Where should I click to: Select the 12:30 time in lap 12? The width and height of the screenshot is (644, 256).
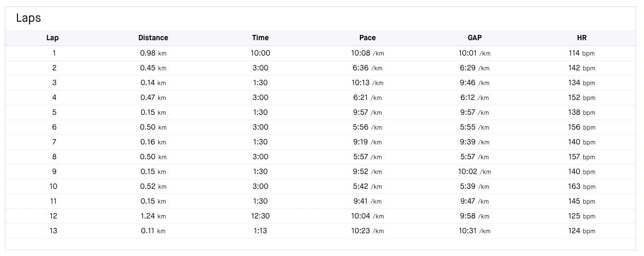pyautogui.click(x=260, y=216)
